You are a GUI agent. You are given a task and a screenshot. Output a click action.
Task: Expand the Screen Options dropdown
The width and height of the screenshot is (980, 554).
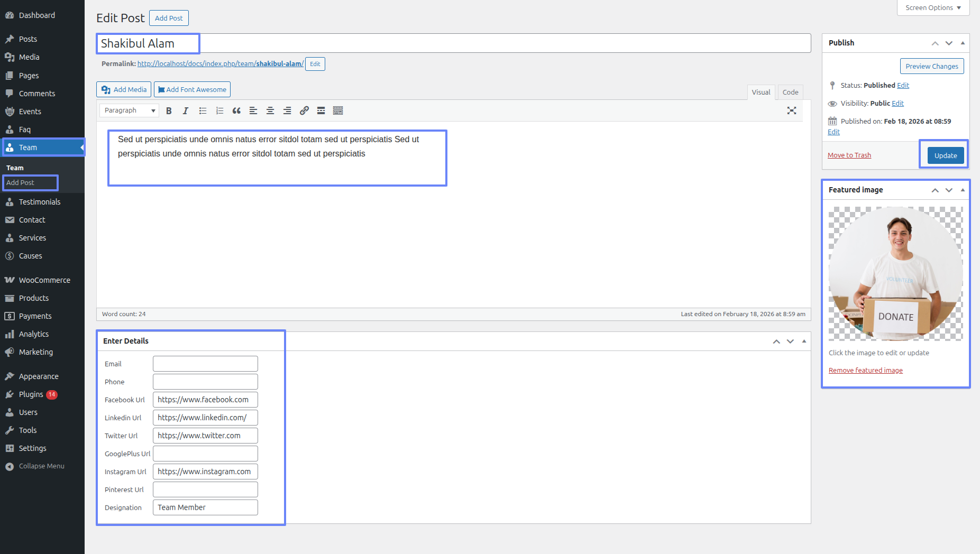(x=933, y=8)
